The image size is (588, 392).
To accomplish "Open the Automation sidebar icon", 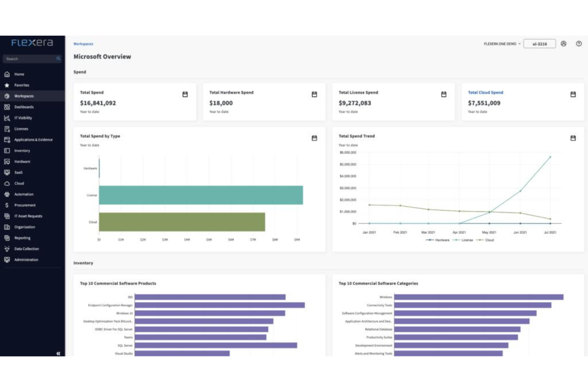I will pyautogui.click(x=7, y=194).
